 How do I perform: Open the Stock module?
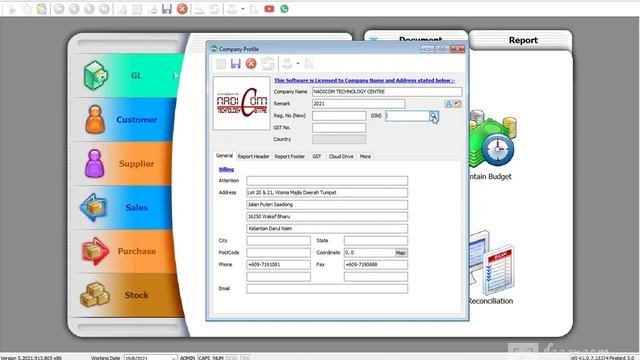click(129, 295)
